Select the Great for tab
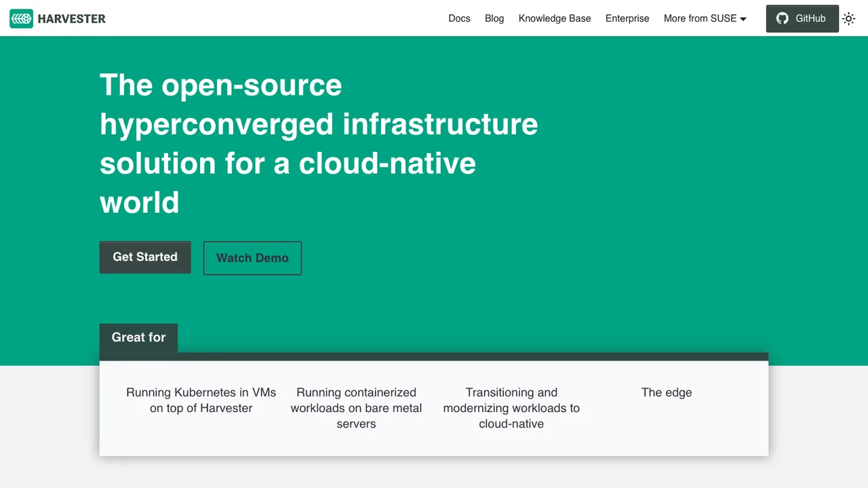868x488 pixels. coord(138,338)
